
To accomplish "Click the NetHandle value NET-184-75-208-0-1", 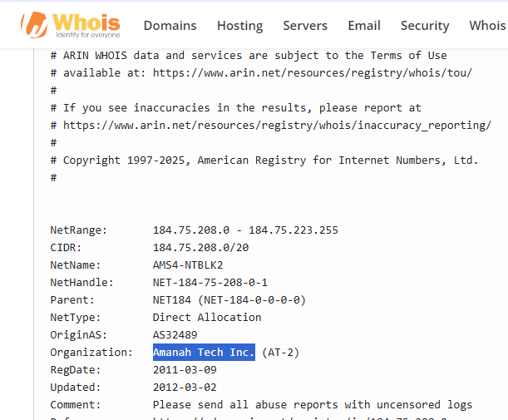I will coord(210,283).
